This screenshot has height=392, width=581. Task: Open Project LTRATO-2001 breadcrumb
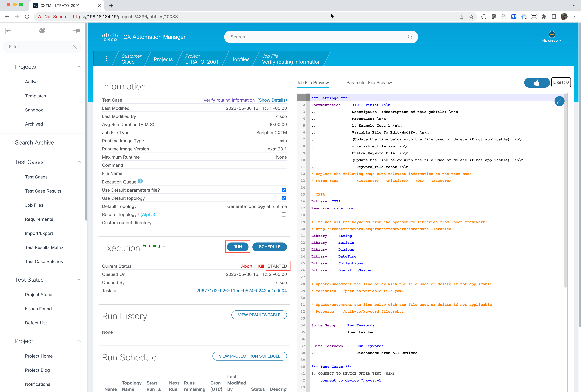pyautogui.click(x=202, y=59)
